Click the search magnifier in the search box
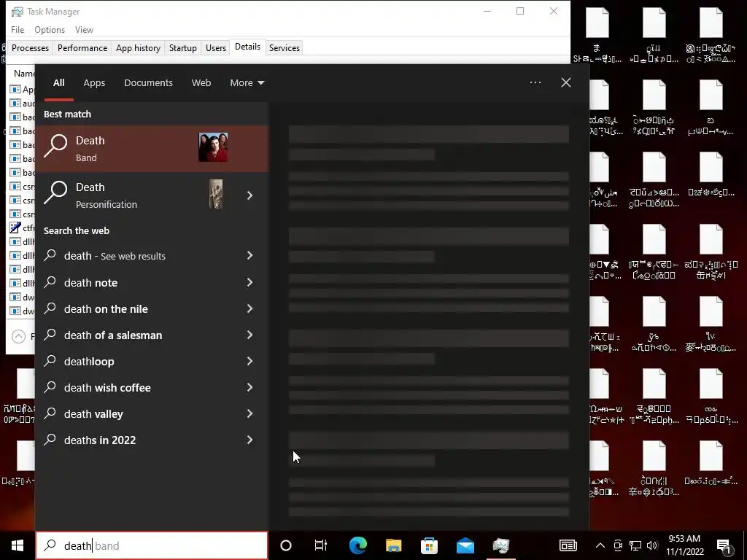 point(50,545)
